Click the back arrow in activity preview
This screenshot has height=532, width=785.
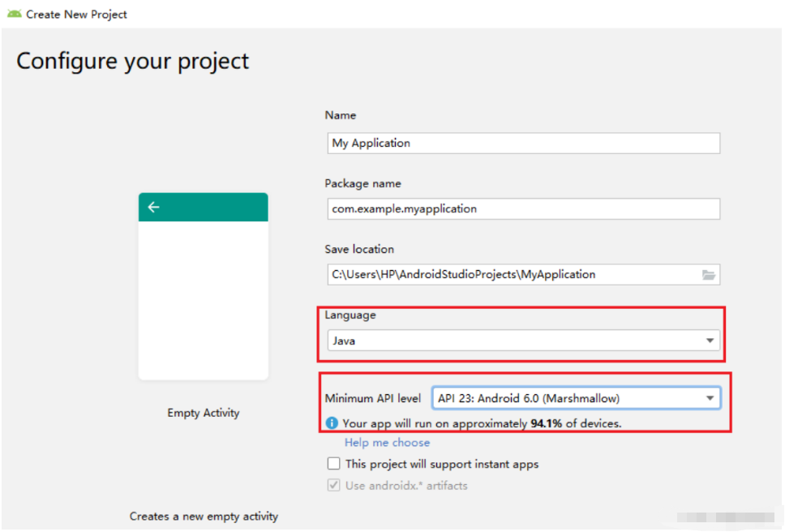pyautogui.click(x=153, y=207)
